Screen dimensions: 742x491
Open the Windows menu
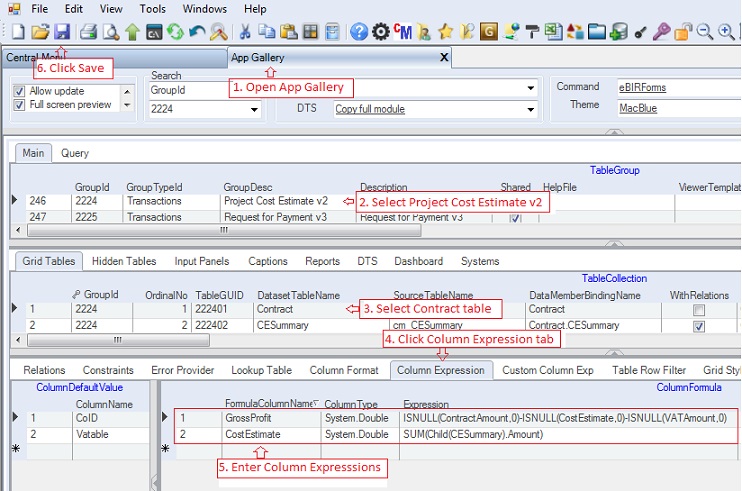(204, 9)
